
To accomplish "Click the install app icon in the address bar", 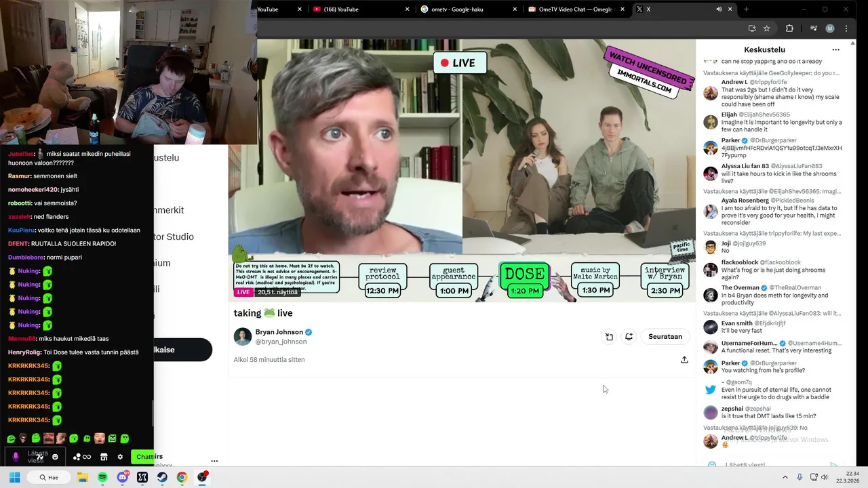I will [752, 28].
